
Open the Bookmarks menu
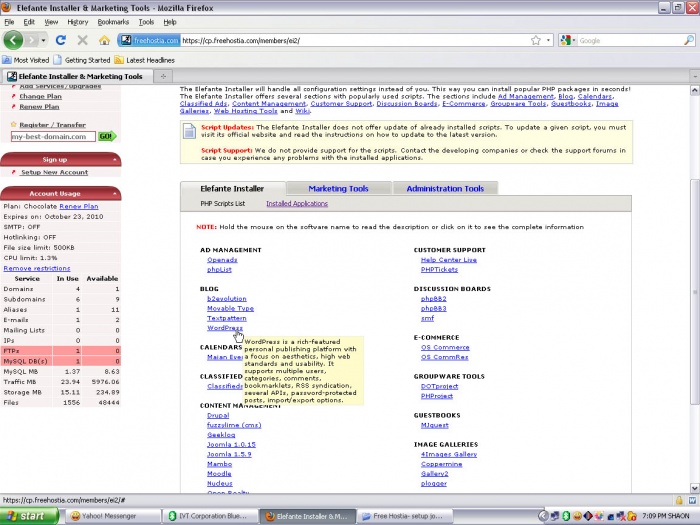point(113,21)
